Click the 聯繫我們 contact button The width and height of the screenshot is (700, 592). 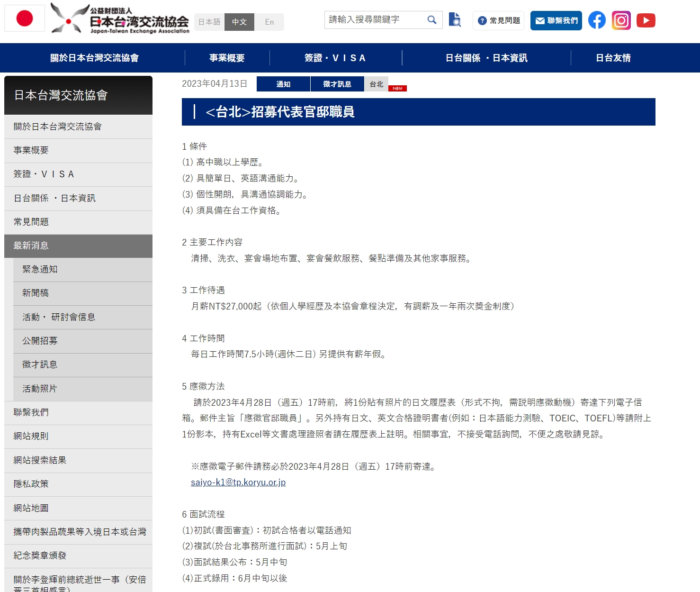[x=556, y=20]
